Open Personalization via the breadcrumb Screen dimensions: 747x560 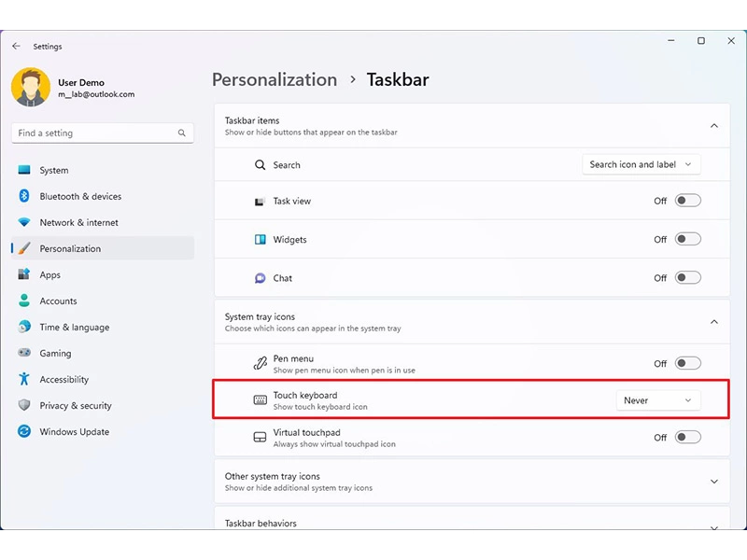[275, 80]
